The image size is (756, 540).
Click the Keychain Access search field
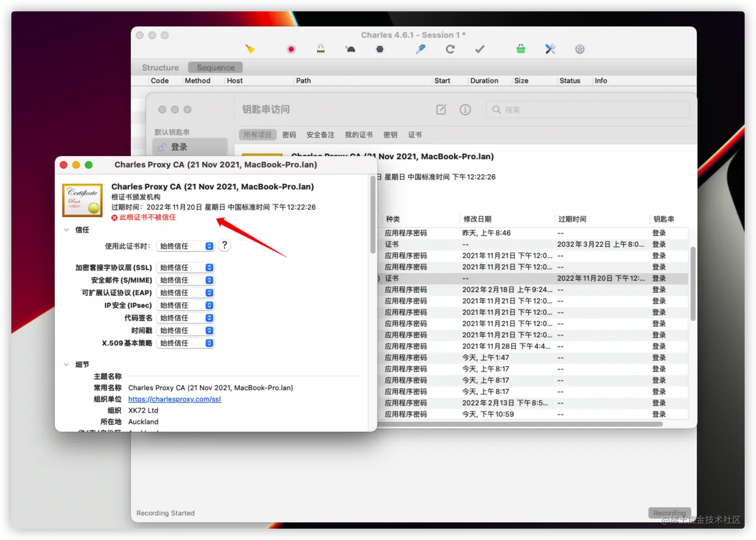[x=587, y=110]
